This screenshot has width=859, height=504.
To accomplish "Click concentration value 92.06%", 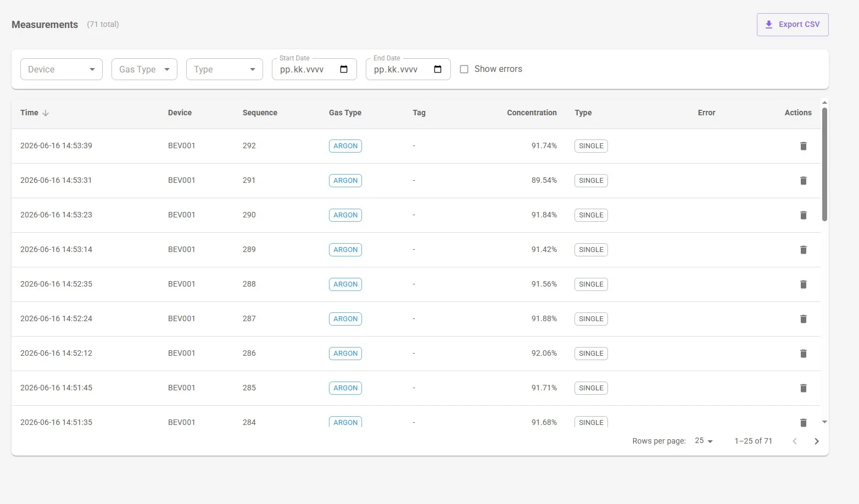I will pos(544,353).
